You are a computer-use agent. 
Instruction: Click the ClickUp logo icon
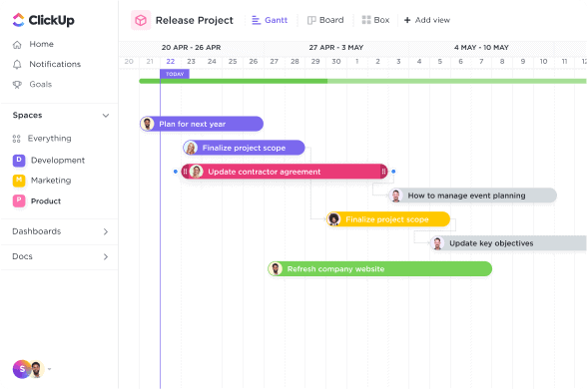point(18,20)
